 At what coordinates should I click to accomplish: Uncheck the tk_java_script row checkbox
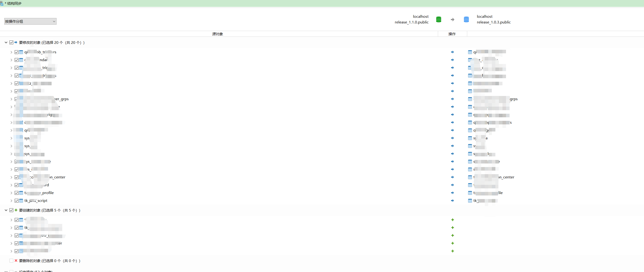pos(17,201)
